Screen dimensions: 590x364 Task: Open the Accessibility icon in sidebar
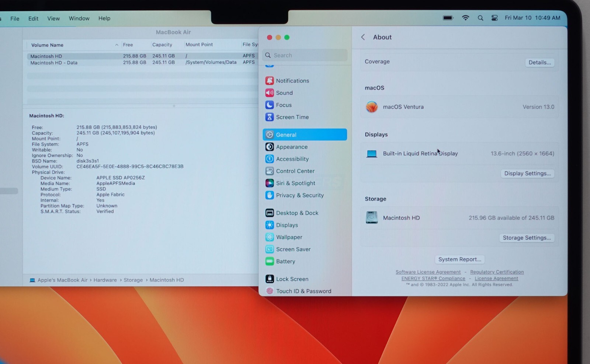tap(270, 159)
